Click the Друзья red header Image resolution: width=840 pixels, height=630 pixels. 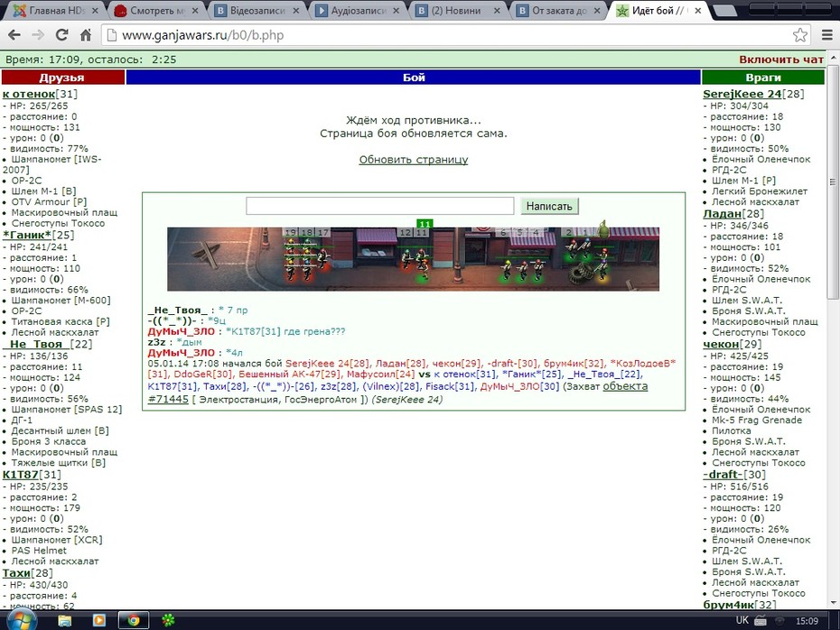(62, 77)
